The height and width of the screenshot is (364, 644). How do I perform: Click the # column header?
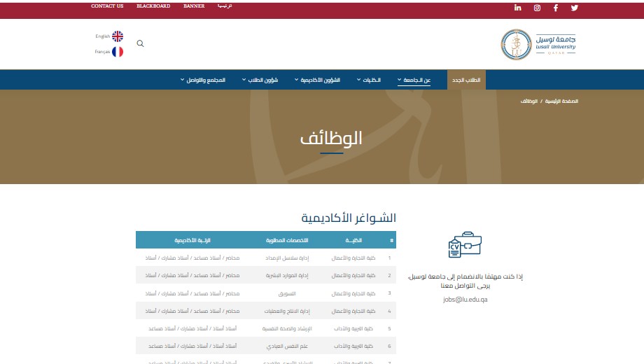(391, 240)
